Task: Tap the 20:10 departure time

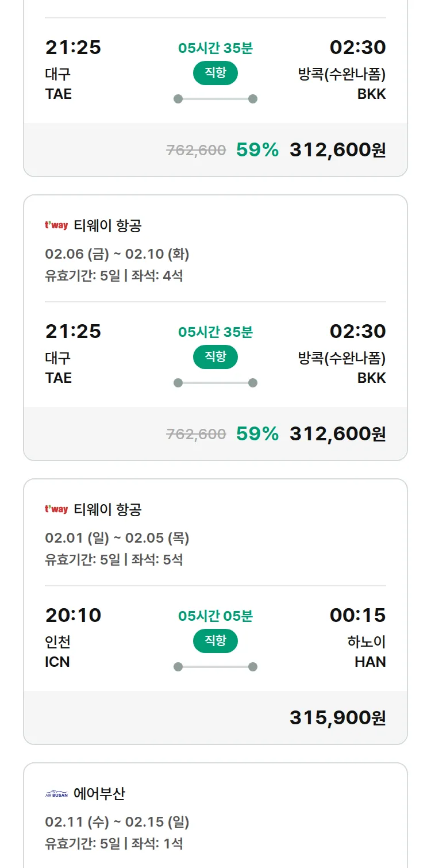Action: point(73,615)
